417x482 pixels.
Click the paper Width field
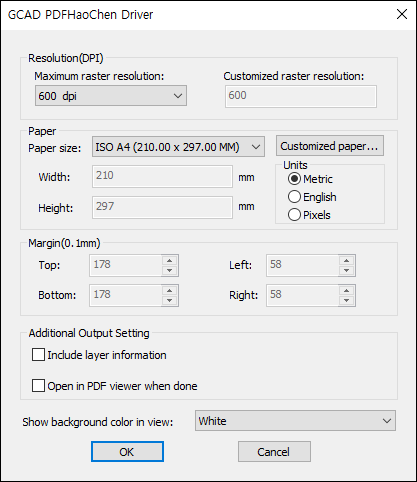pos(162,176)
